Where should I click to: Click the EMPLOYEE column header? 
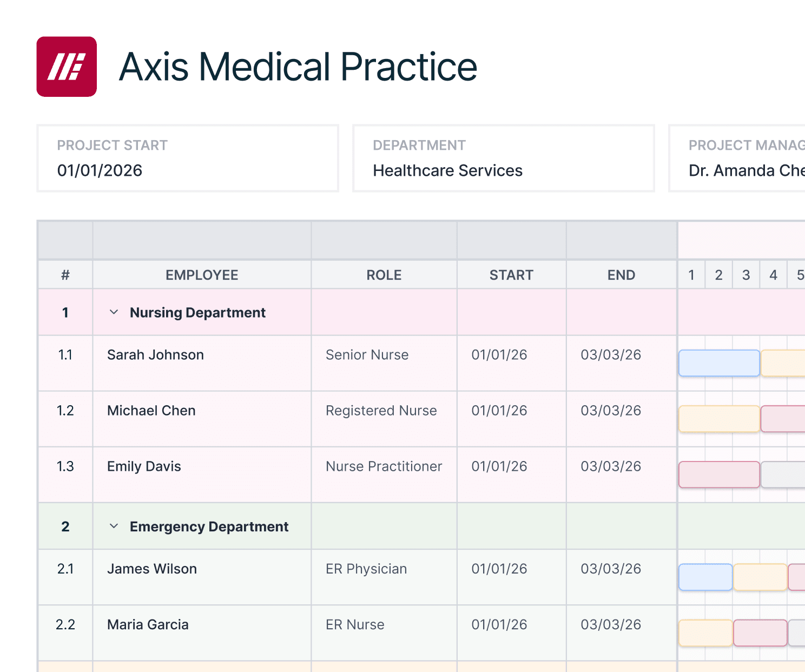(x=201, y=275)
